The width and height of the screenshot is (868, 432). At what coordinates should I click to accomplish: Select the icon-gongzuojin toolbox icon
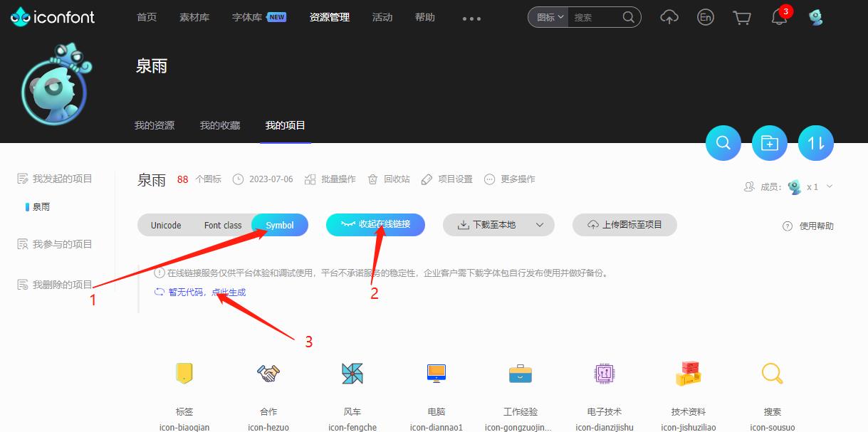[x=519, y=373]
